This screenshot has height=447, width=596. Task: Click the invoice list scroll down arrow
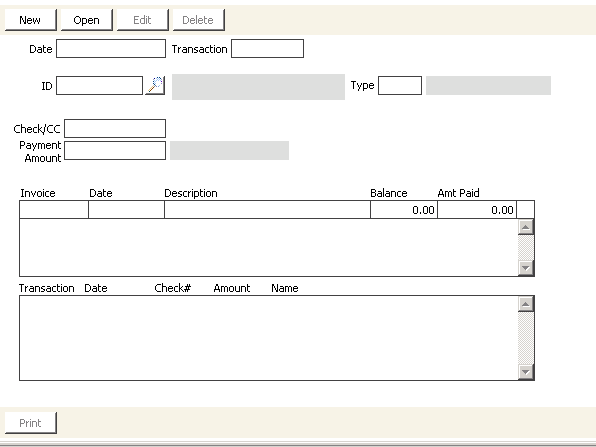[x=526, y=268]
